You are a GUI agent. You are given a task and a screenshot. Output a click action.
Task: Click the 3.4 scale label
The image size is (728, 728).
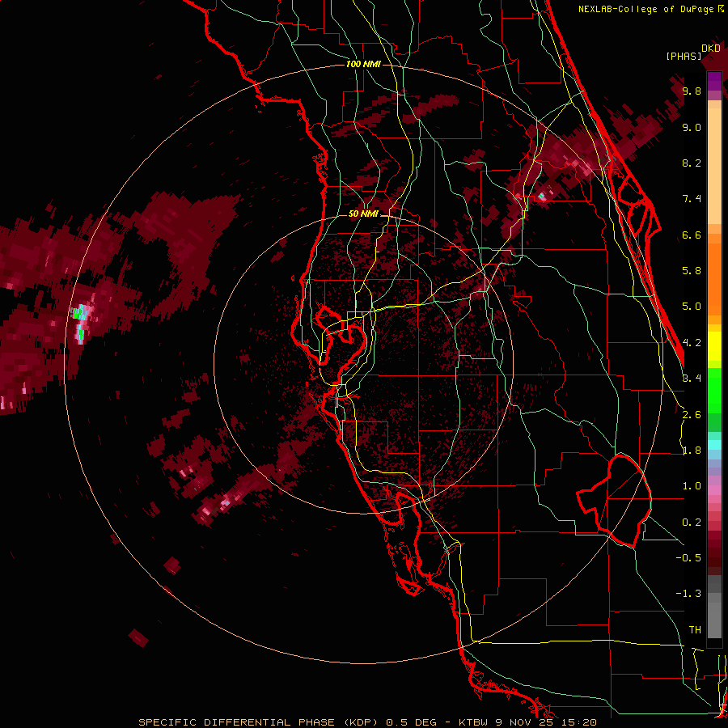click(x=692, y=379)
